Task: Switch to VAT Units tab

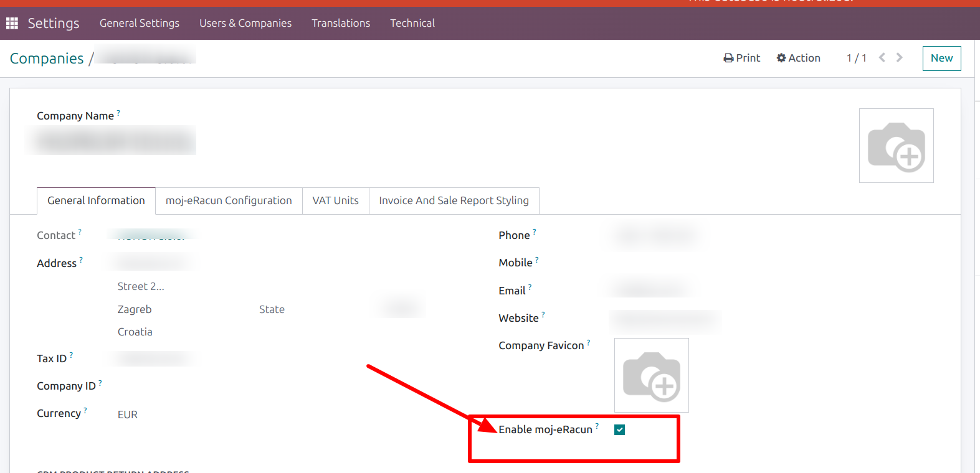Action: pyautogui.click(x=335, y=201)
